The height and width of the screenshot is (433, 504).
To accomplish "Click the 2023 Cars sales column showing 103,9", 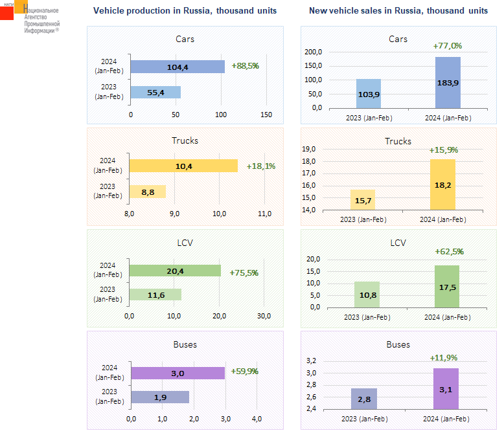I will point(368,94).
